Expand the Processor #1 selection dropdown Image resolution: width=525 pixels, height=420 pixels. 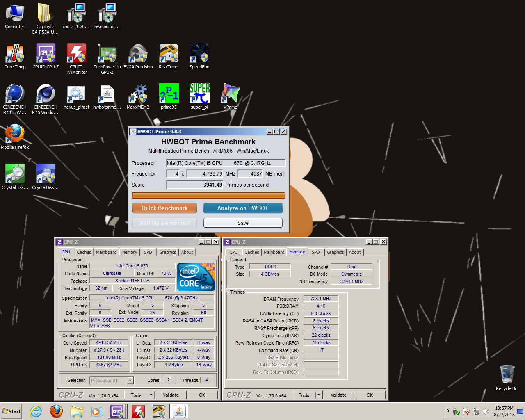click(130, 381)
